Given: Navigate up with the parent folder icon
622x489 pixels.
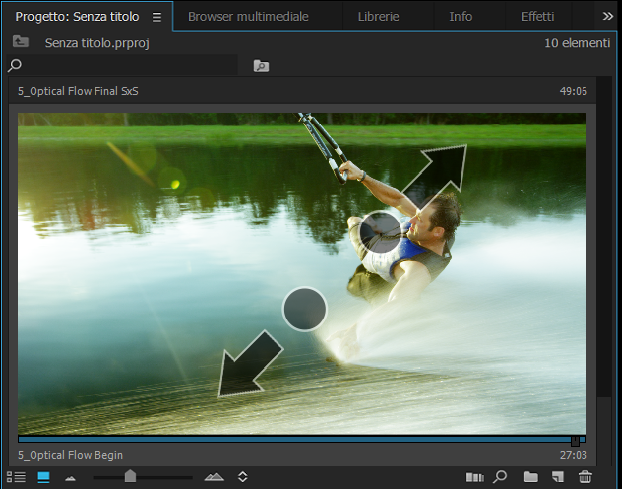Looking at the screenshot, I should point(21,41).
